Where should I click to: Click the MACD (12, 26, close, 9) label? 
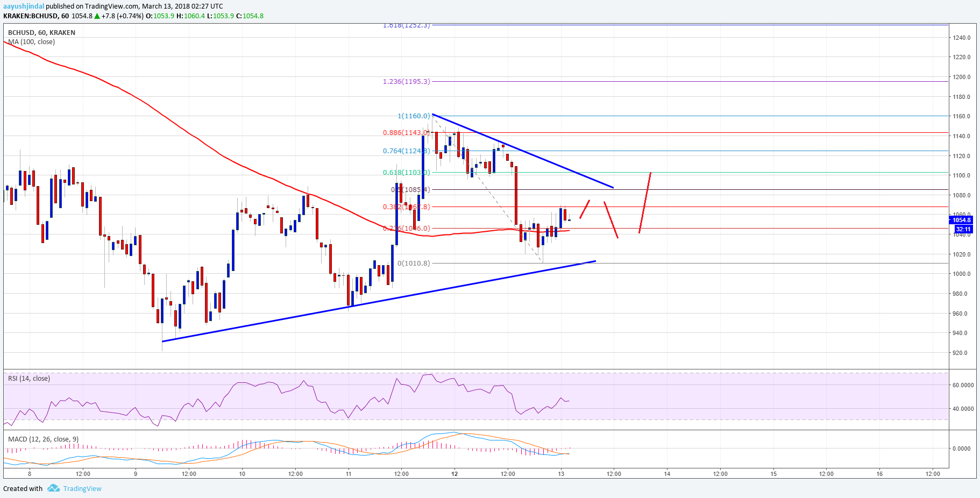click(43, 439)
